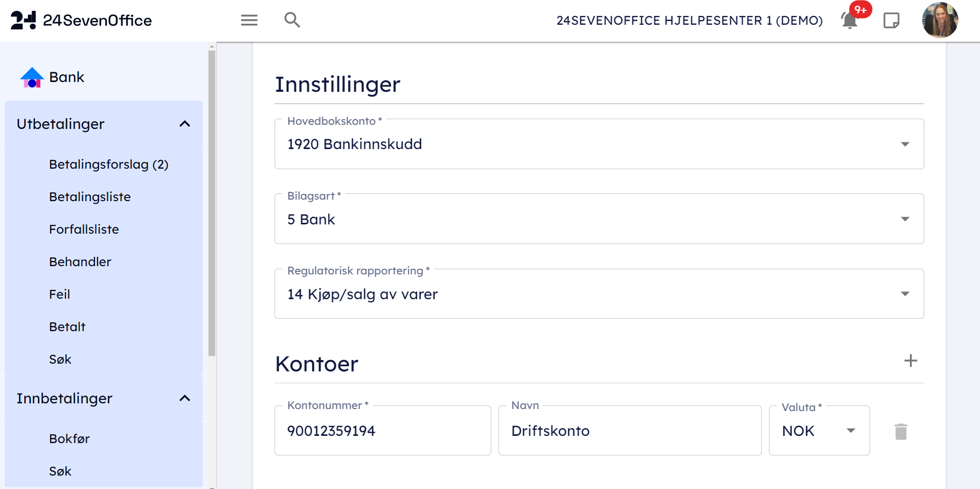Click the user profile avatar
Viewport: 980px width, 489px height.
tap(940, 21)
